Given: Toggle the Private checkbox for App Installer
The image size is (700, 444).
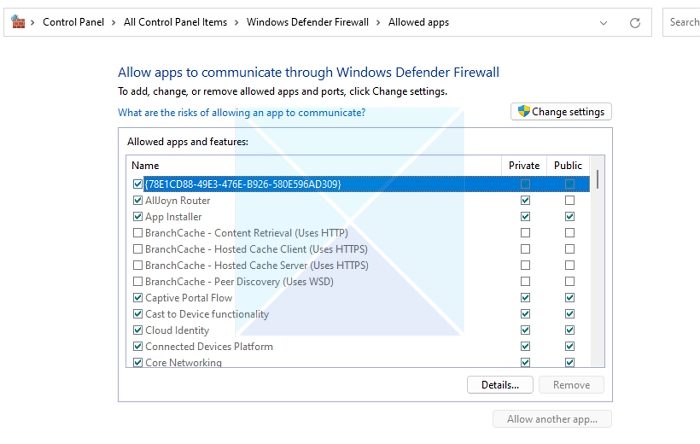Looking at the screenshot, I should click(x=525, y=217).
